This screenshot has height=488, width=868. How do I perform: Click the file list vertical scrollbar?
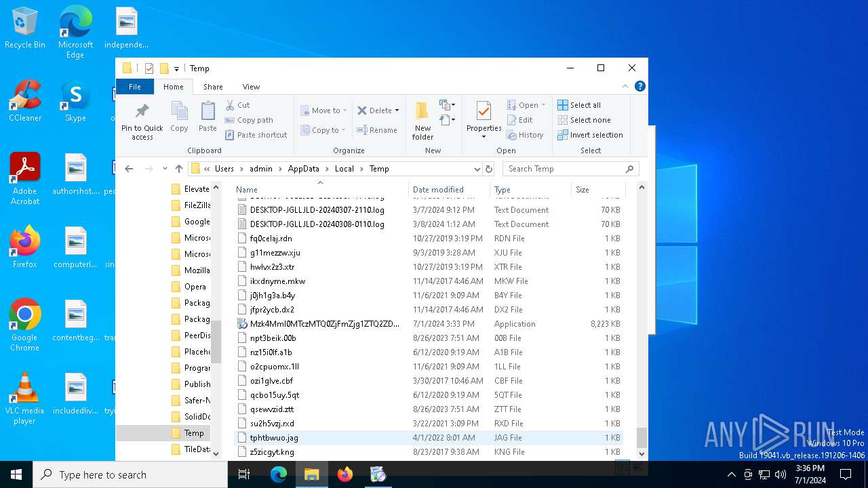642,439
